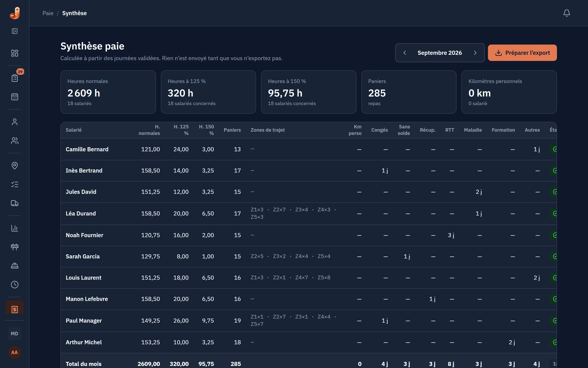Open the dashboard grid icon
This screenshot has width=588, height=368.
(15, 53)
